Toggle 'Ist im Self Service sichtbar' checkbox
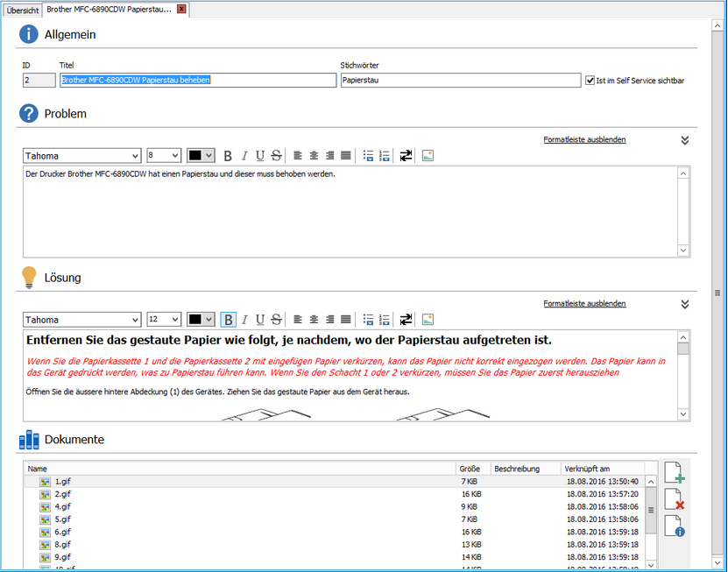 (x=590, y=80)
